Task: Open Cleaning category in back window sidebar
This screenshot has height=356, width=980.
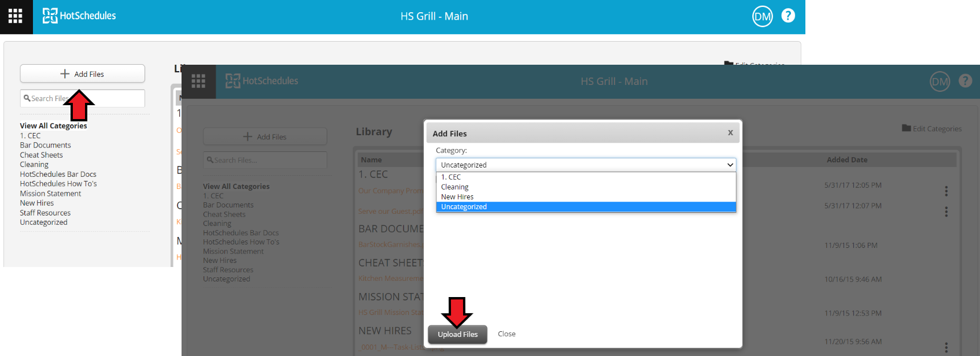Action: pos(34,164)
